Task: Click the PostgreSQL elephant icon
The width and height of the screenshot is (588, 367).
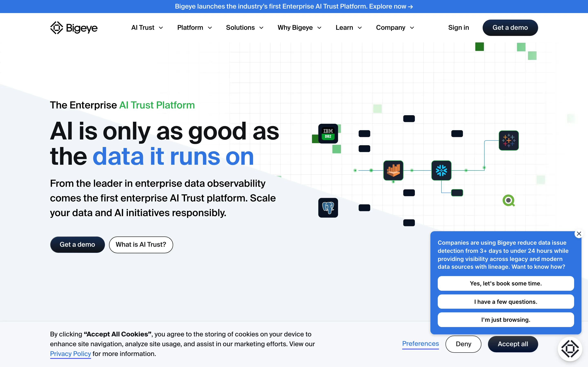Action: [328, 208]
